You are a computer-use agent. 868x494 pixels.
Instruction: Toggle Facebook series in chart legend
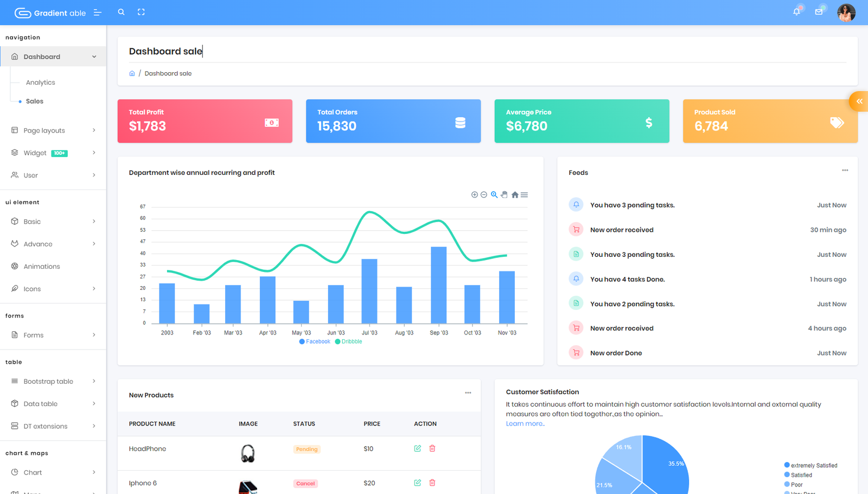[x=315, y=341]
